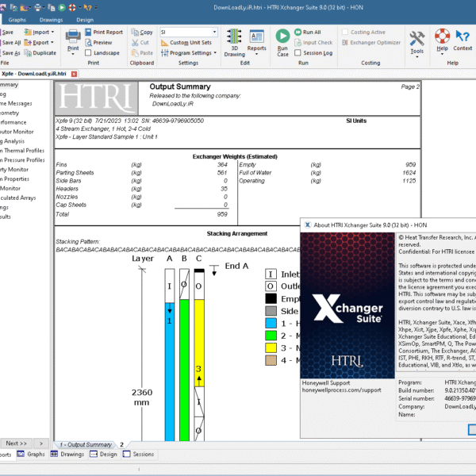Click the Run All icon
Image resolution: width=476 pixels, height=476 pixels.
point(297,32)
